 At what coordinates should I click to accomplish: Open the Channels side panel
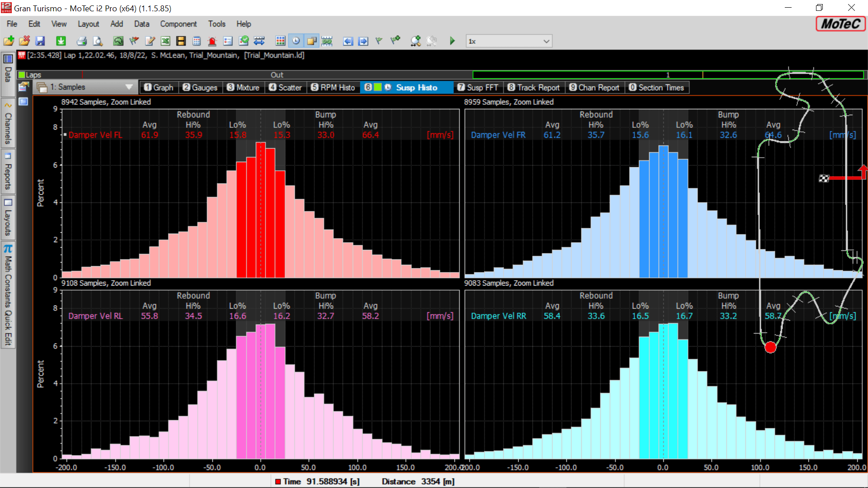click(x=8, y=123)
